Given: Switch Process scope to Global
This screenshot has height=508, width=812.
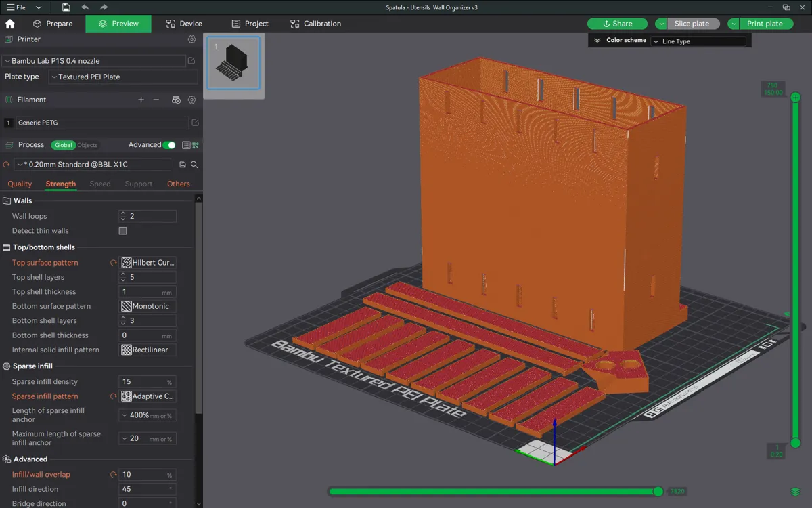Looking at the screenshot, I should (63, 145).
